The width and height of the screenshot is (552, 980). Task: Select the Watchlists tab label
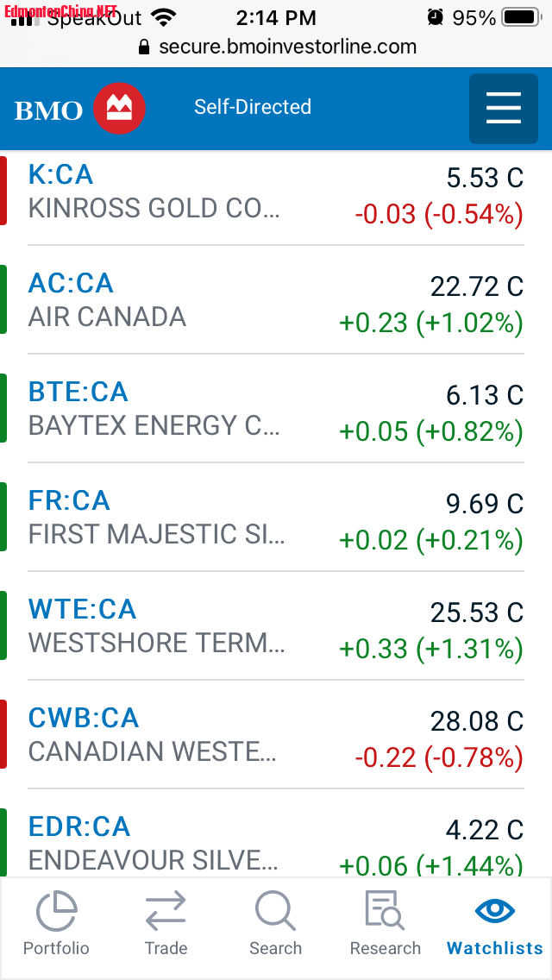[x=494, y=948]
